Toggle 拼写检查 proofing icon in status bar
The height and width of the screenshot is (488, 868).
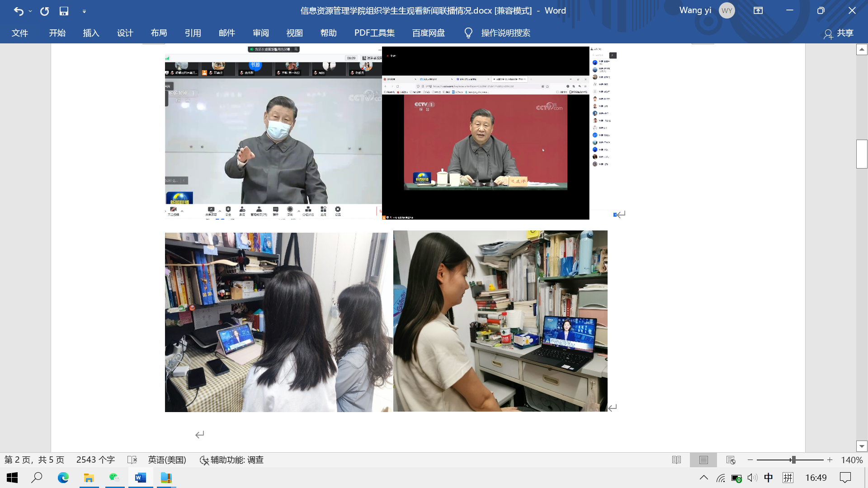coord(132,460)
